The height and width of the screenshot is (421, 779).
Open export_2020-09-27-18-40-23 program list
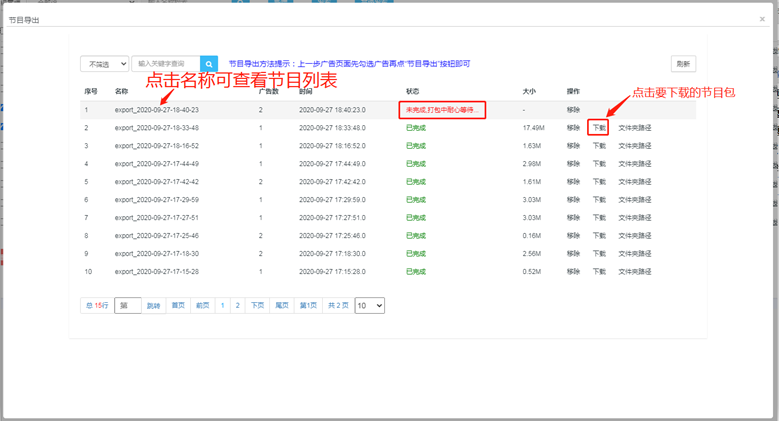coord(156,110)
